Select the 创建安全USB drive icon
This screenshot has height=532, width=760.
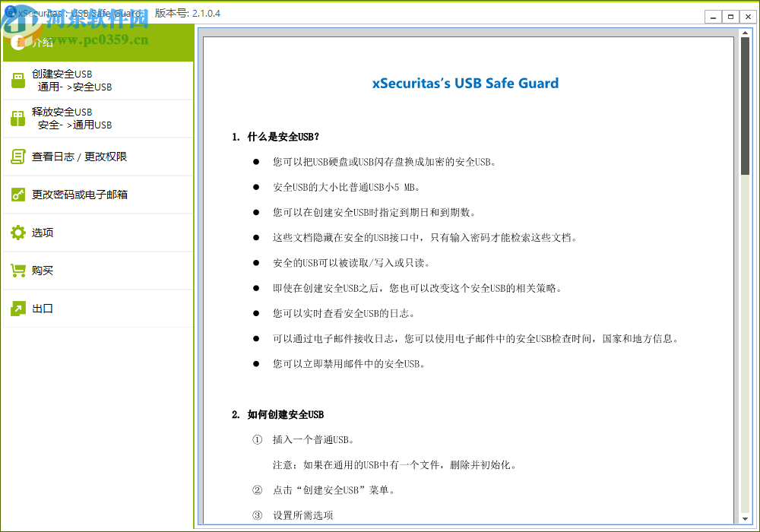18,80
